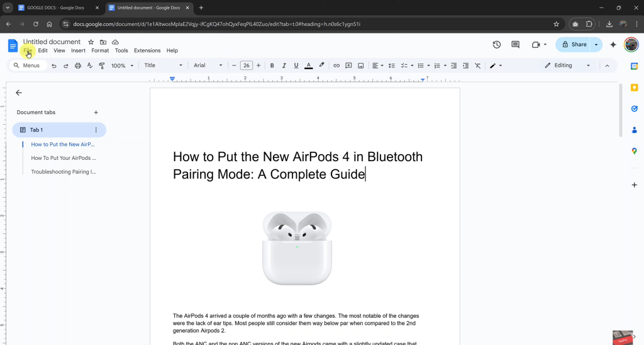Open the Gemini sparkle icon
Image resolution: width=644 pixels, height=345 pixels.
(x=613, y=45)
